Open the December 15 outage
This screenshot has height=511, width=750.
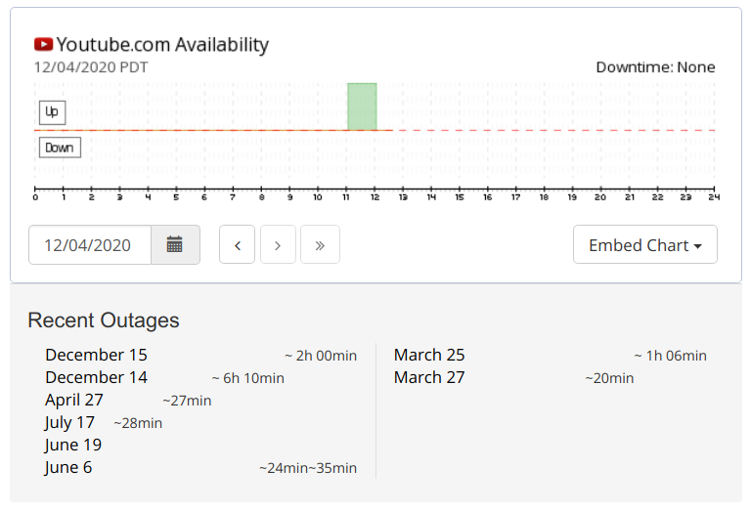(x=96, y=355)
